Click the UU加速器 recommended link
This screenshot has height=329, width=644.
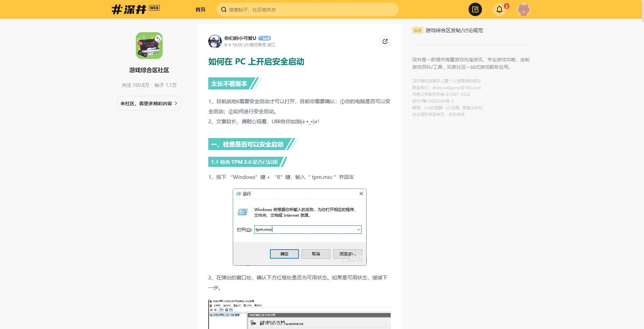coord(433,108)
